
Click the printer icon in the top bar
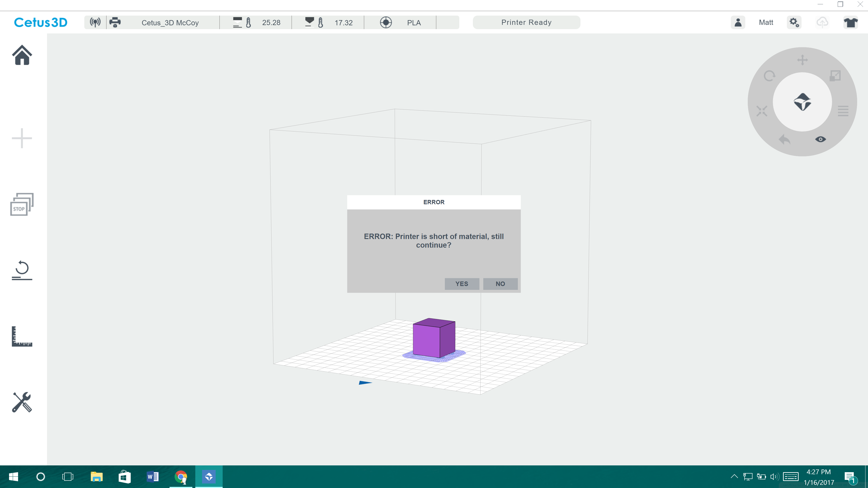(x=115, y=23)
